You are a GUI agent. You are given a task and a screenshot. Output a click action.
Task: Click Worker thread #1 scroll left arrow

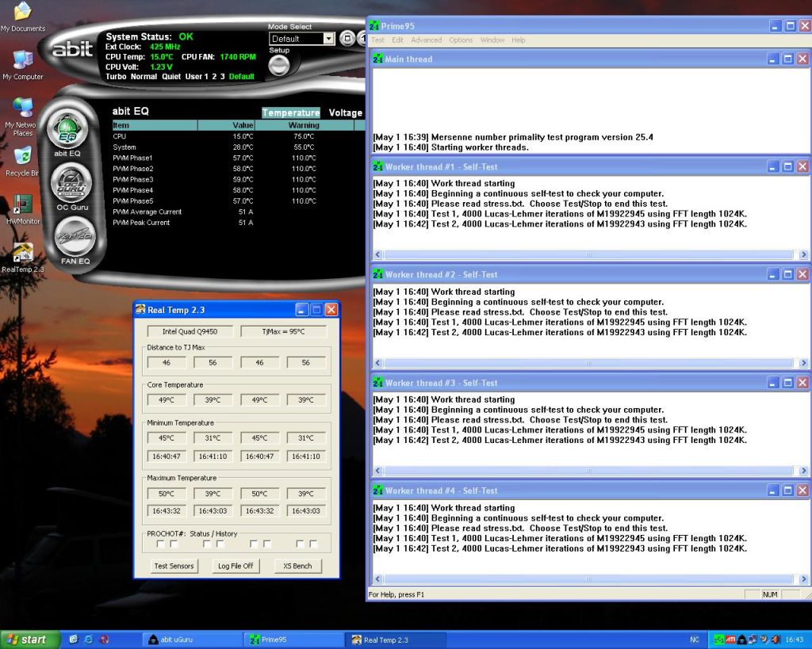(377, 254)
